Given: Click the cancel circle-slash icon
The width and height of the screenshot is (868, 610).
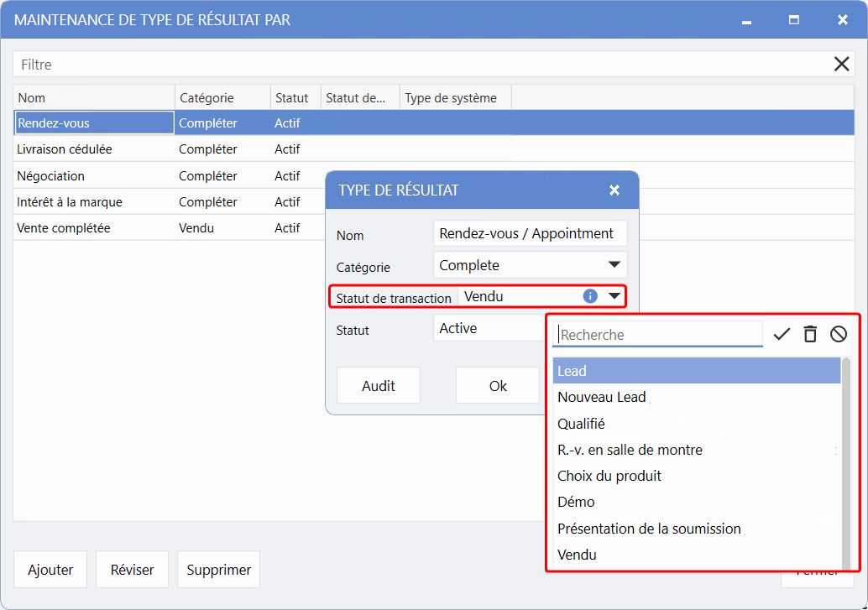Looking at the screenshot, I should tap(839, 335).
